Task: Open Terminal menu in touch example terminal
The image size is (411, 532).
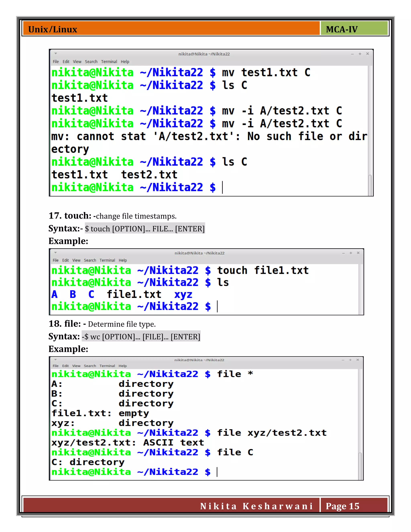Action: pos(107,260)
